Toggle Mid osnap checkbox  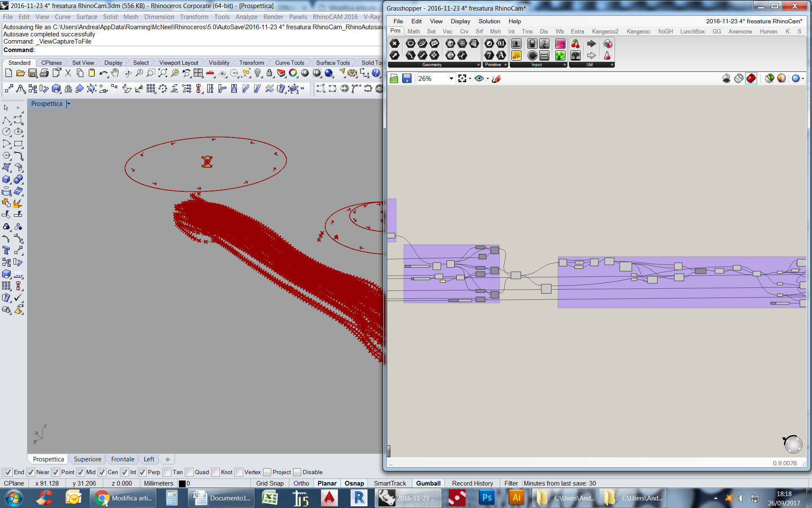click(80, 472)
